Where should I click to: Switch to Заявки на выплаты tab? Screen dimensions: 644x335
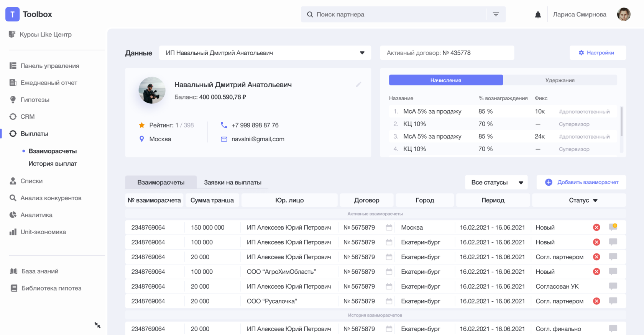tap(233, 183)
